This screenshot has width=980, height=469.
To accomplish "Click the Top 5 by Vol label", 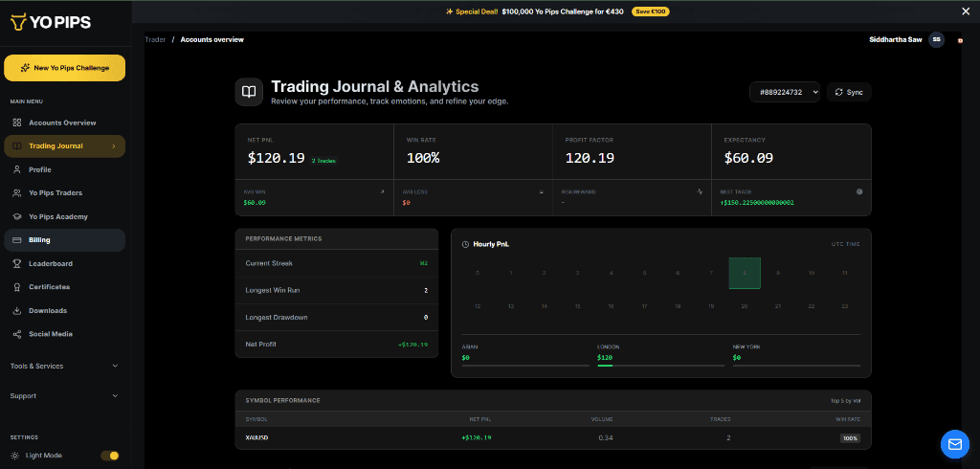I will tap(844, 401).
